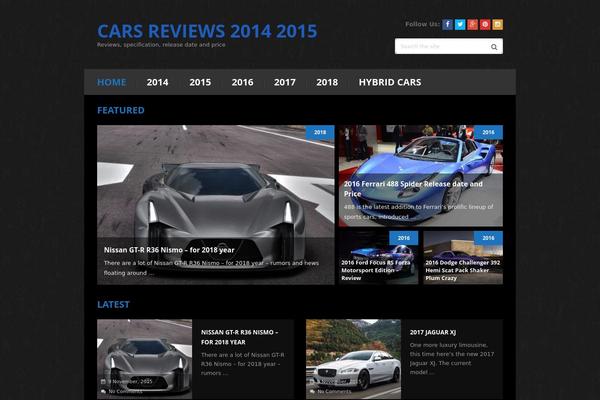
Task: Open the Pinterest follow icon
Action: click(x=485, y=24)
